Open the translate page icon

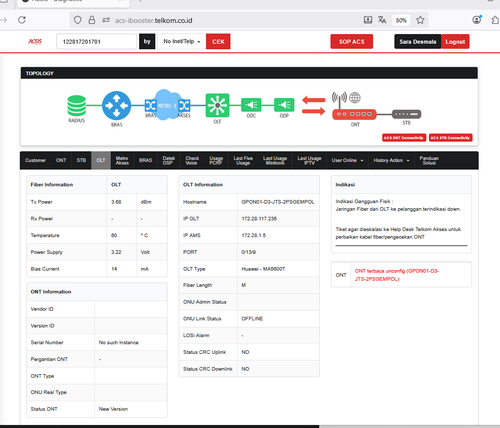(x=382, y=20)
